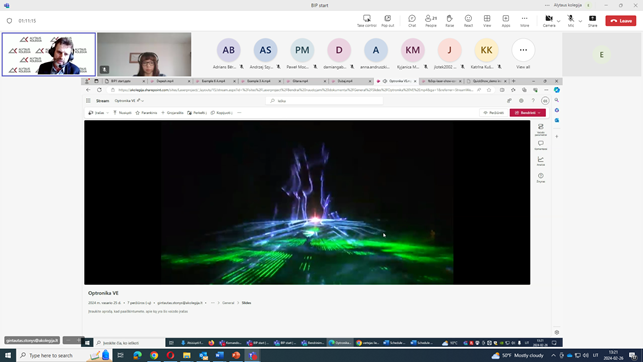Open the Apps panel
Screen dimensions: 643x362
pyautogui.click(x=506, y=20)
